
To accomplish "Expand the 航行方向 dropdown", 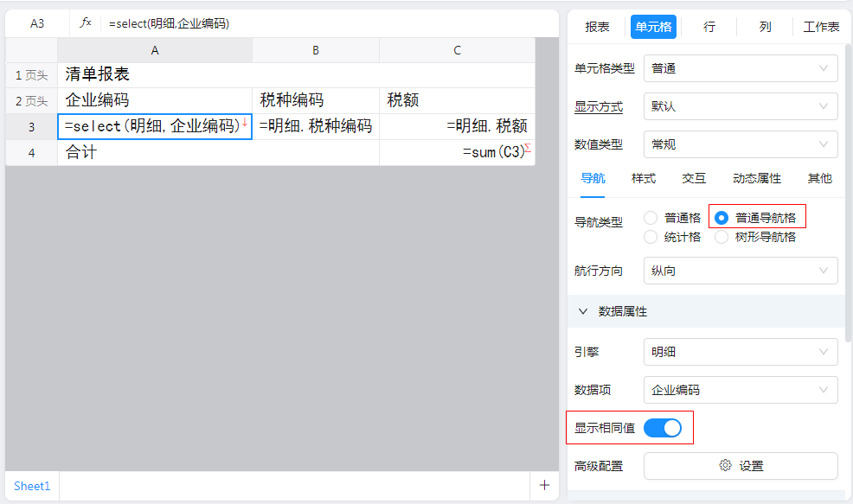I will point(741,271).
